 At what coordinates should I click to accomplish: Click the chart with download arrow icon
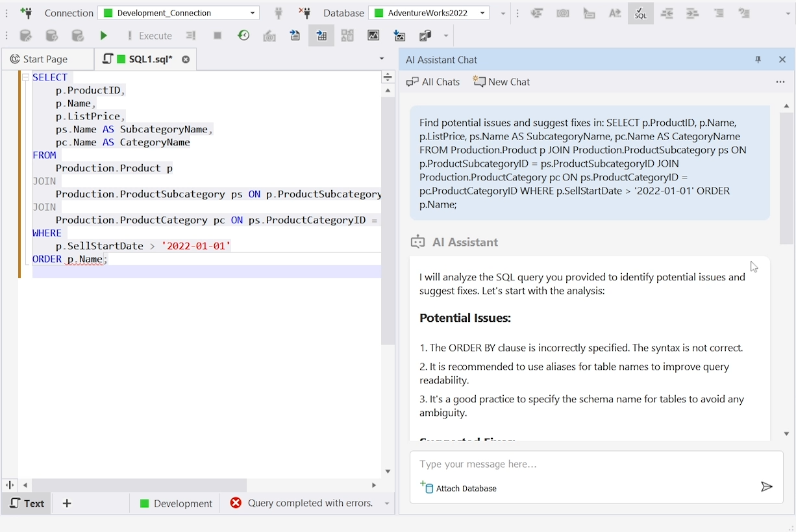coord(399,36)
